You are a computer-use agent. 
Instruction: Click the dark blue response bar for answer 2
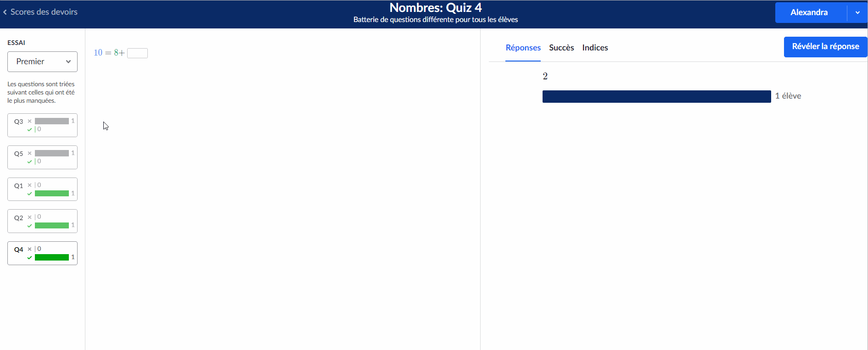coord(656,96)
